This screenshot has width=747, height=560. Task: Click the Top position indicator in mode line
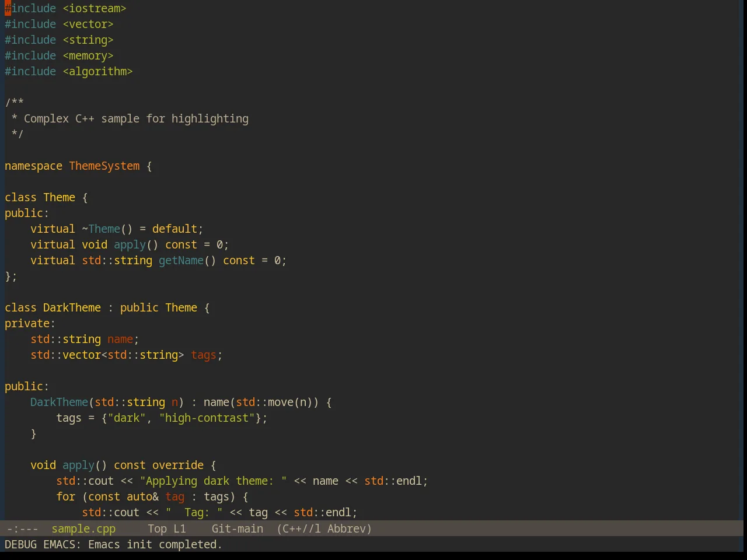pos(158,529)
